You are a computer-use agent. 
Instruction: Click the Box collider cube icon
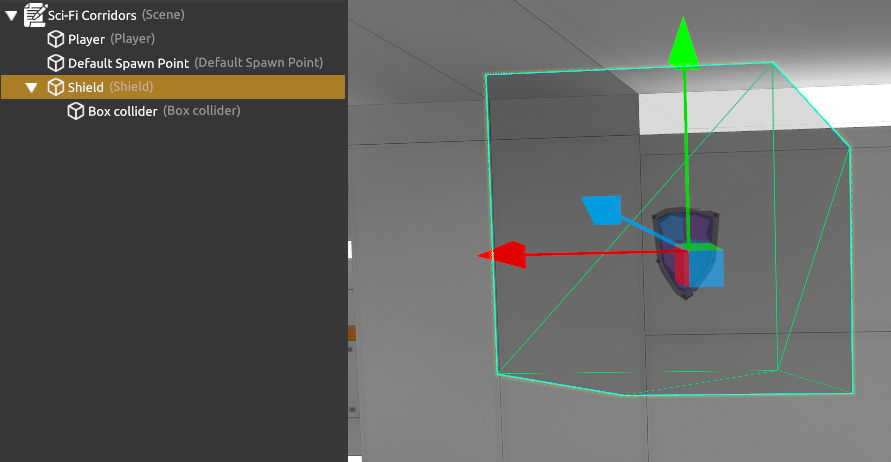pos(76,111)
